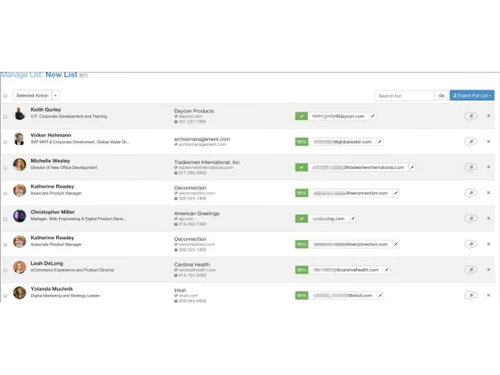Click the Go search button
Image resolution: width=500 pixels, height=375 pixels.
click(x=441, y=96)
